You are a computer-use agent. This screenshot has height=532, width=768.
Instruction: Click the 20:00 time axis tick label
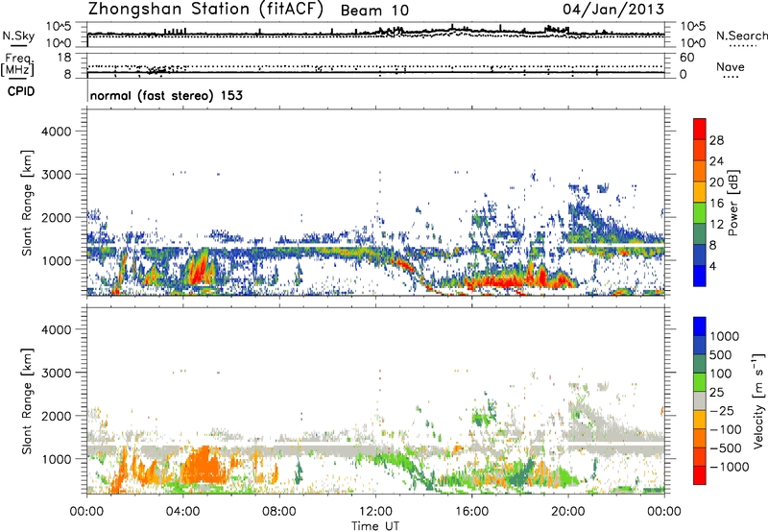point(568,512)
